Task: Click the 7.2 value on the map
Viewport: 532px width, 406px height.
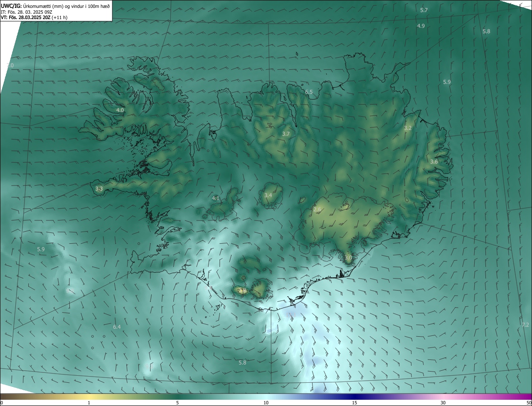Action: pos(525,325)
